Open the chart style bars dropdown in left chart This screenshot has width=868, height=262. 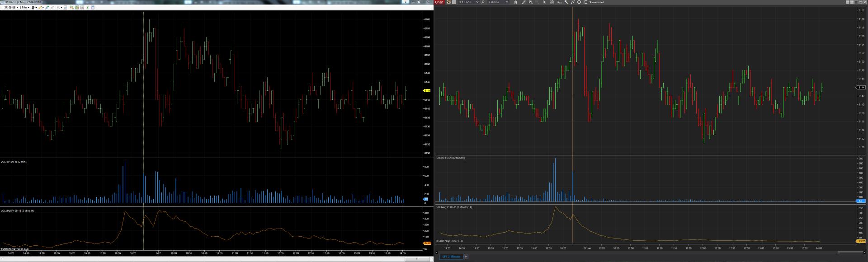(x=34, y=8)
